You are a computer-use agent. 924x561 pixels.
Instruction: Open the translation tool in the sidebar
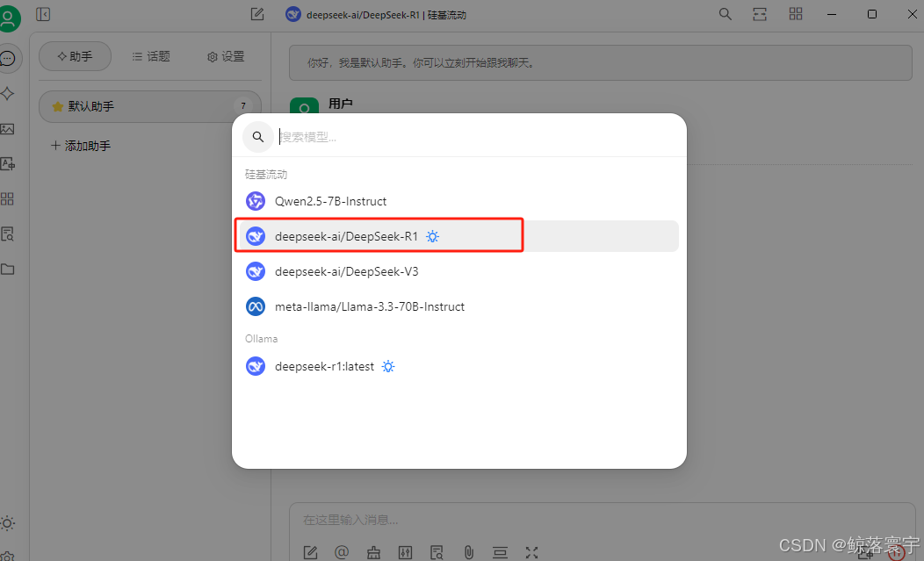pos(9,163)
